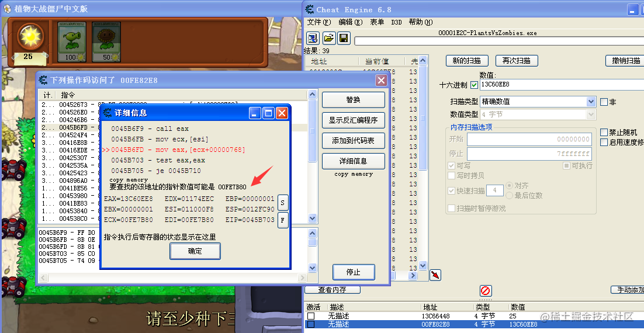
Task: Toggle the 十六进制 hexadecimal checkbox
Action: (474, 85)
